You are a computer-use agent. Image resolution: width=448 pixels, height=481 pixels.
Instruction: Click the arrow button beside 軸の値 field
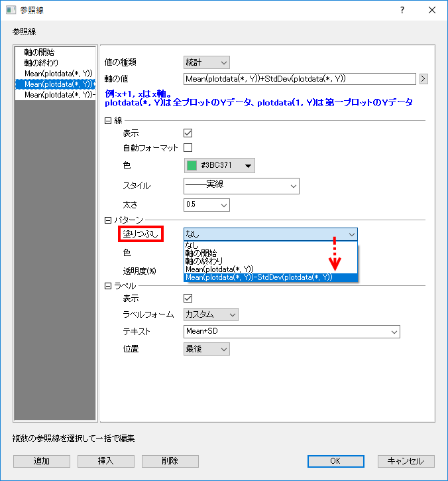(423, 79)
